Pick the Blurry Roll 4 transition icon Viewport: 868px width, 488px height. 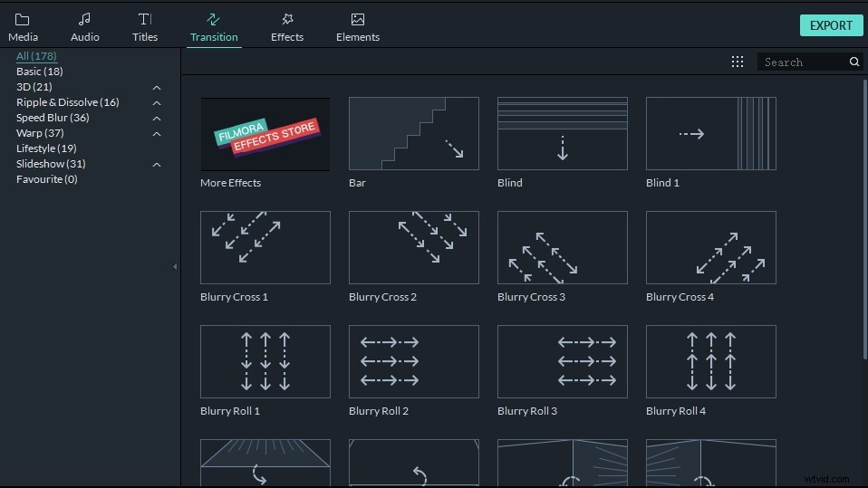pos(710,362)
